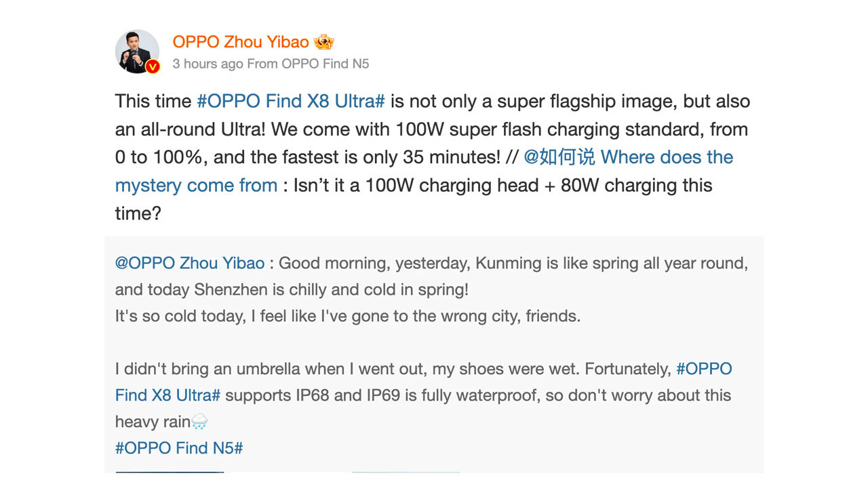Click 'Find X8 Ultra#' hashtag in quoted post
The height and width of the screenshot is (488, 868).
coord(167,395)
